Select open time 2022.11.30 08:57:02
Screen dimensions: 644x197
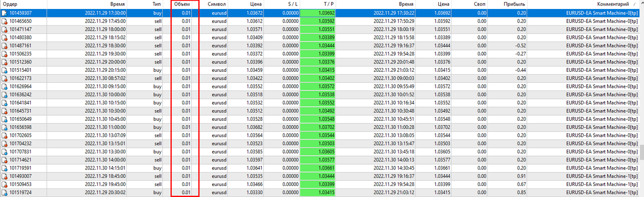[x=105, y=78]
